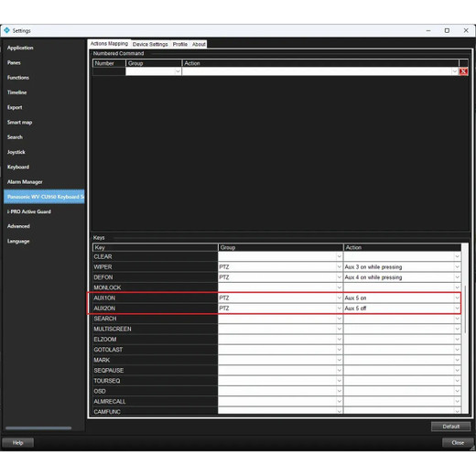This screenshot has height=476, width=476.
Task: Select Joystick in the settings sidebar
Action: 16,152
